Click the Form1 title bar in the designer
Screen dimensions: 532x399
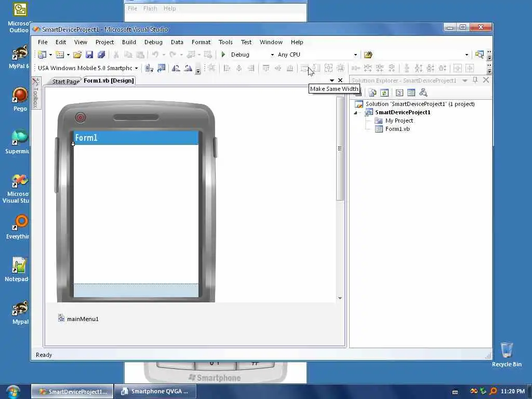pos(136,138)
